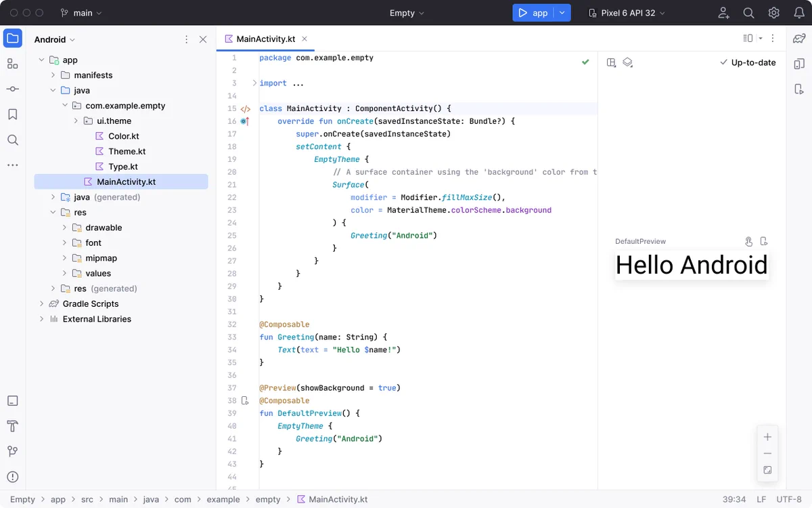Open the Resource Manager sidebar icon
Viewport: 812px width, 508px height.
[13, 64]
